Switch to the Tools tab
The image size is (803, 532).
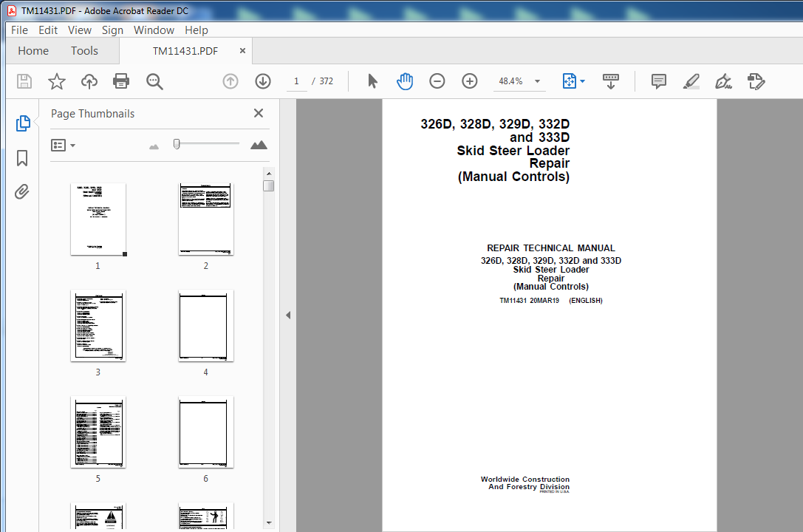[84, 51]
